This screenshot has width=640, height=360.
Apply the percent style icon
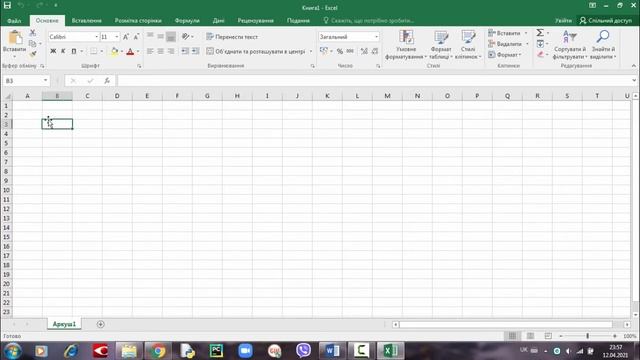340,51
